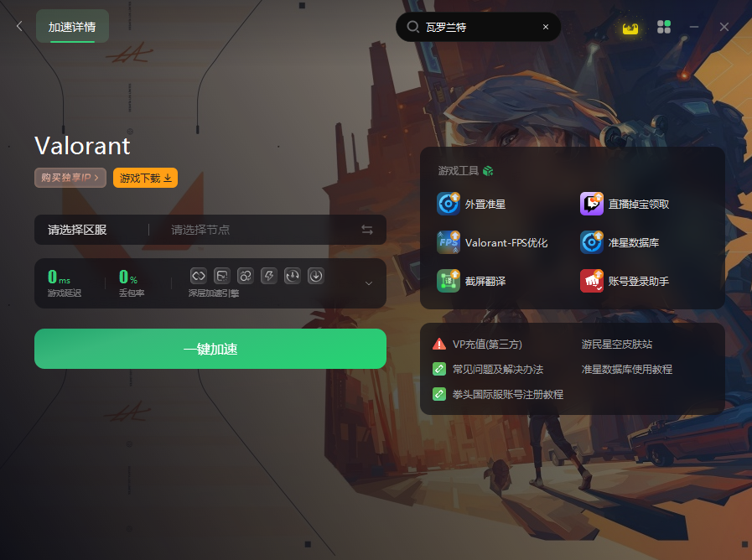Minimize the accelerator window
752x560 pixels.
tap(694, 27)
